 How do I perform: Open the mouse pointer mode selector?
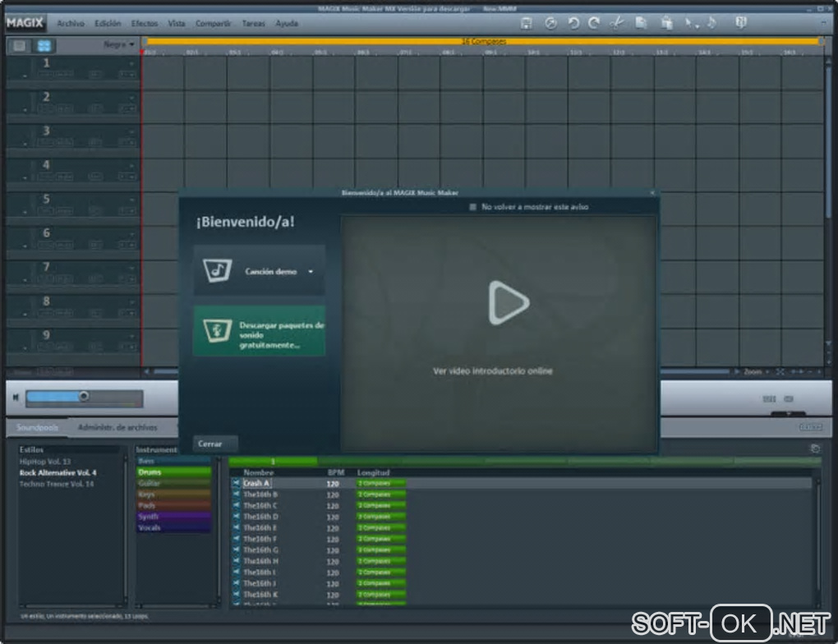[691, 23]
